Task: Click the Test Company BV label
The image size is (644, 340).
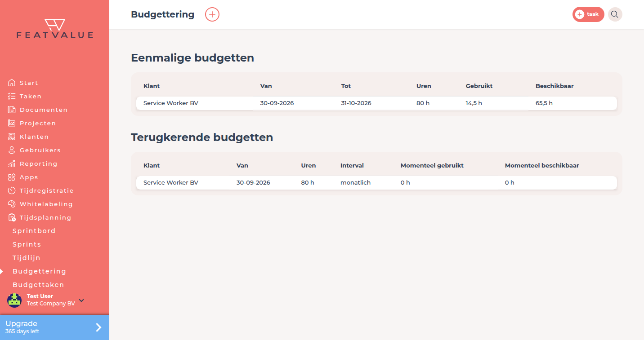Action: pos(51,304)
